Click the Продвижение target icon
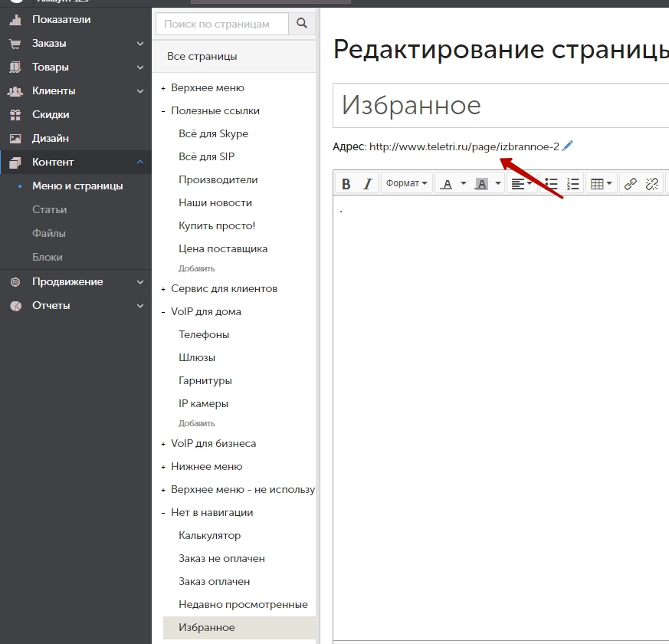 tap(15, 281)
